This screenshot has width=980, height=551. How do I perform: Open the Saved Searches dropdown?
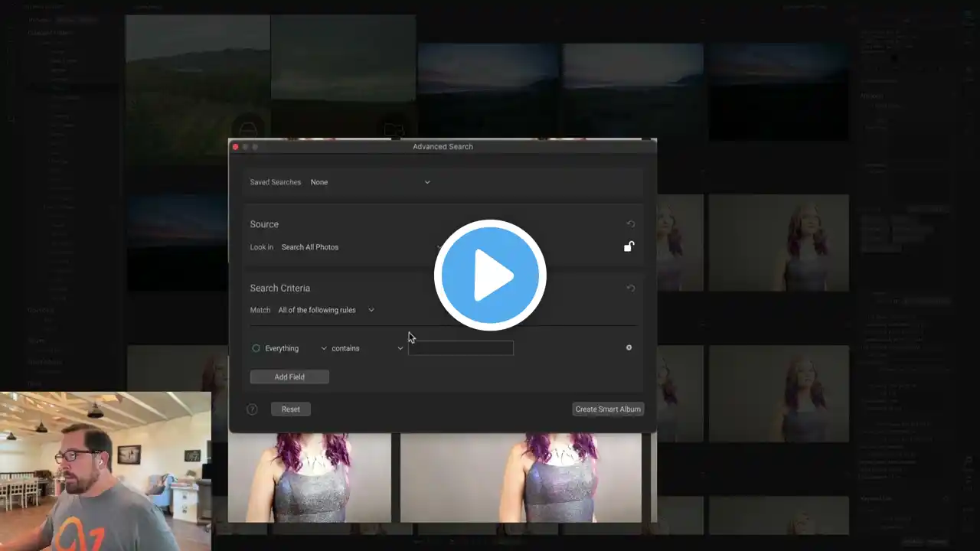click(x=370, y=182)
